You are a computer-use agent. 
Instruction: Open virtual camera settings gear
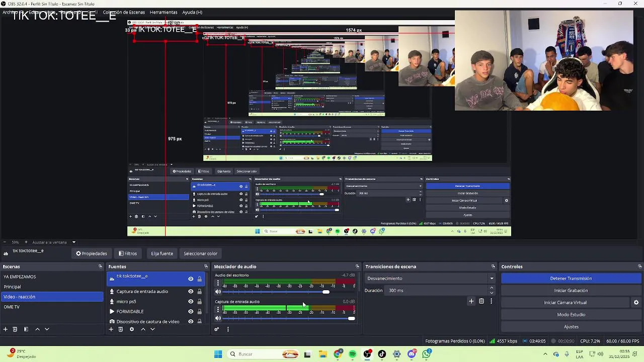(636, 303)
